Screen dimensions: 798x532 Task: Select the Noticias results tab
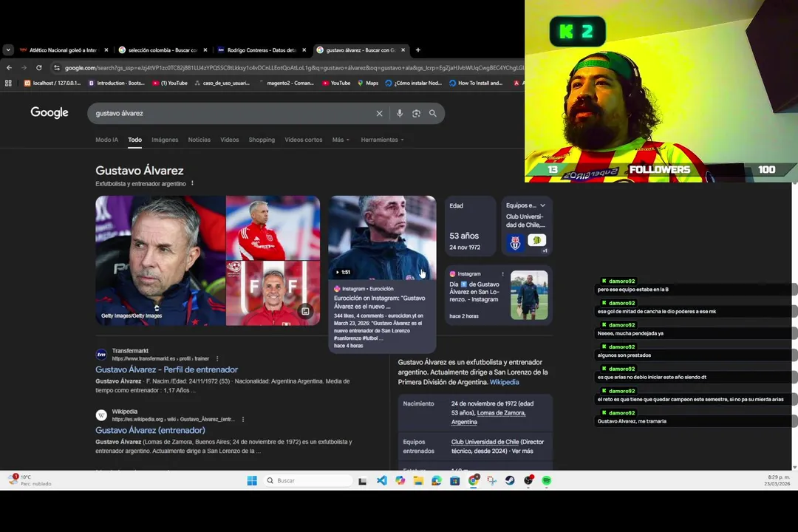click(199, 140)
